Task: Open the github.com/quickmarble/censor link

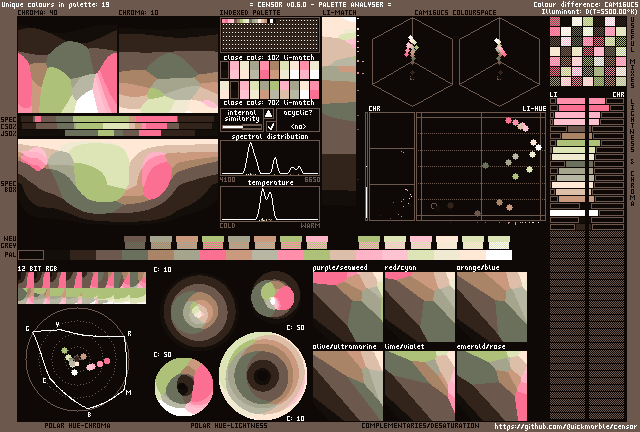Action: point(566,426)
